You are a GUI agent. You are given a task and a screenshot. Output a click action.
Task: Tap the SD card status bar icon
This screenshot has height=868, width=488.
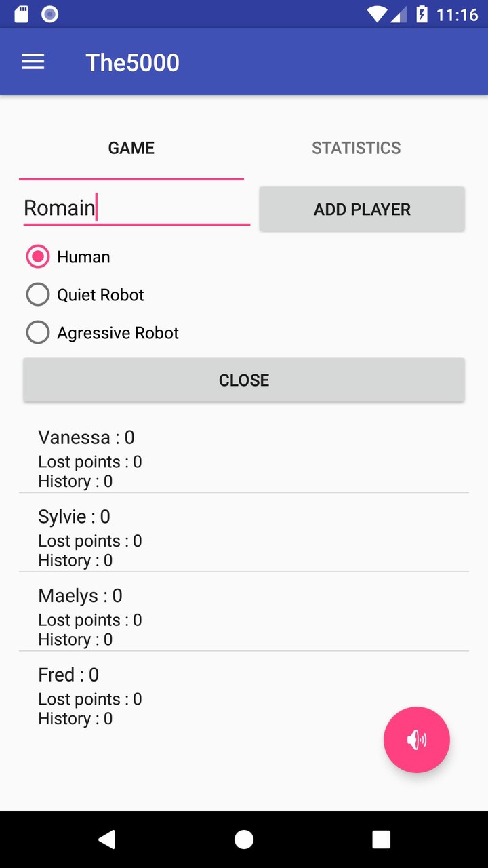22,14
